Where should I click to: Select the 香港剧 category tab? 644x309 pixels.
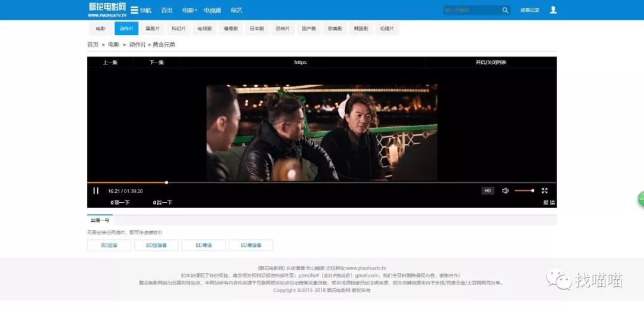(230, 29)
